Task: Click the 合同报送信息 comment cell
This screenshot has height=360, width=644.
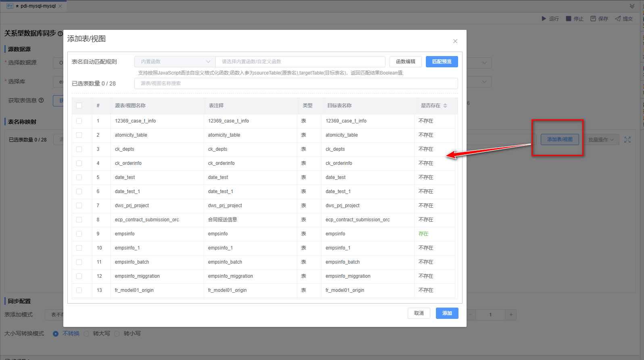Action: click(223, 220)
